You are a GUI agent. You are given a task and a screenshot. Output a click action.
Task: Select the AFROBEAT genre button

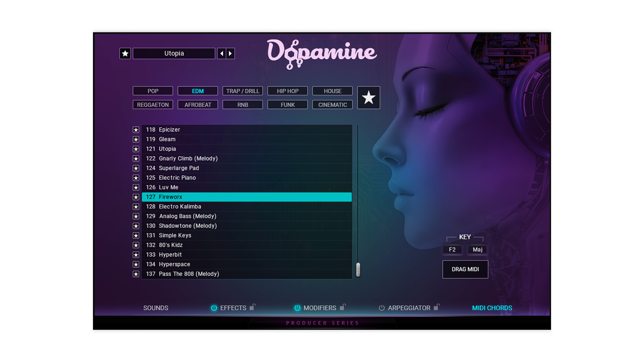click(x=198, y=105)
